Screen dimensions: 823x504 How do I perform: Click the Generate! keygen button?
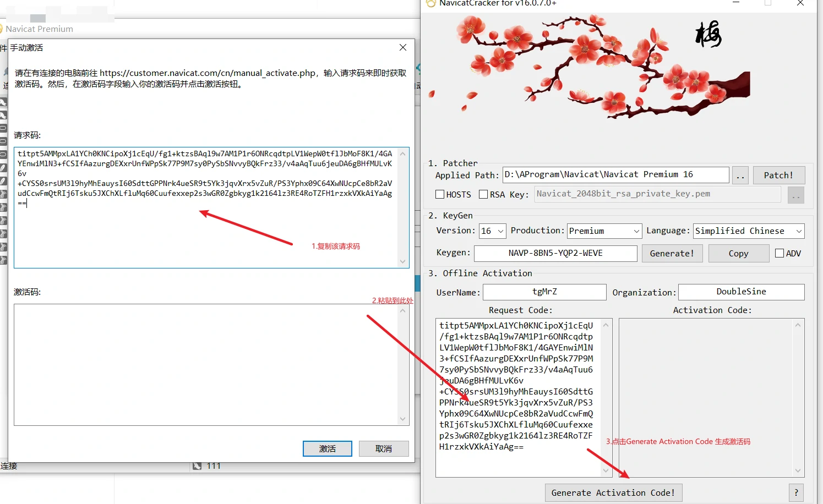672,253
